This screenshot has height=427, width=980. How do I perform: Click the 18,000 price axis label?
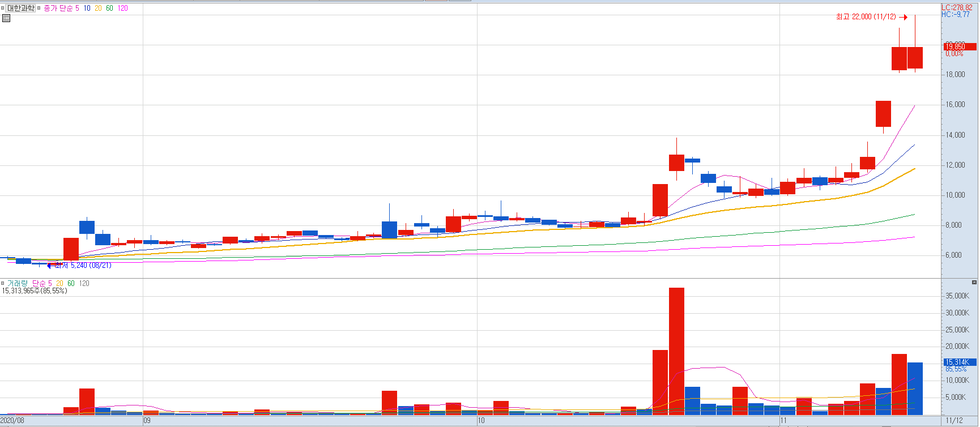pyautogui.click(x=955, y=74)
